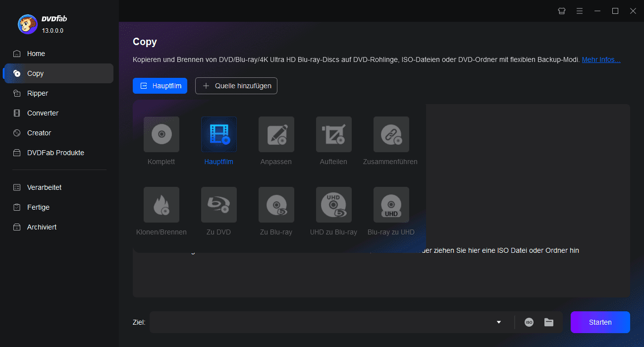The width and height of the screenshot is (644, 347).
Task: Open the Hauptfilm mode selector button
Action: pos(160,86)
